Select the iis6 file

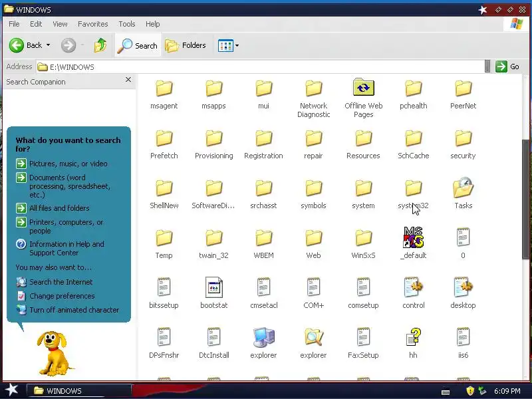(463, 343)
